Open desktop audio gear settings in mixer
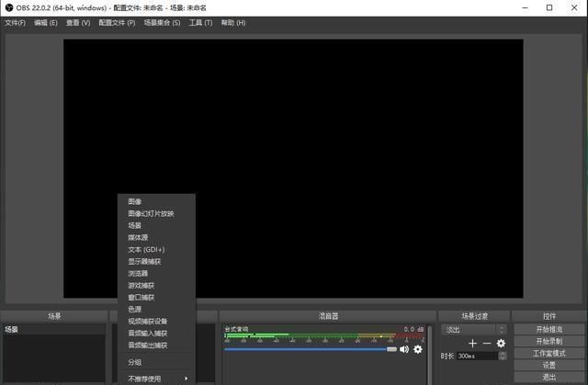 coord(418,349)
